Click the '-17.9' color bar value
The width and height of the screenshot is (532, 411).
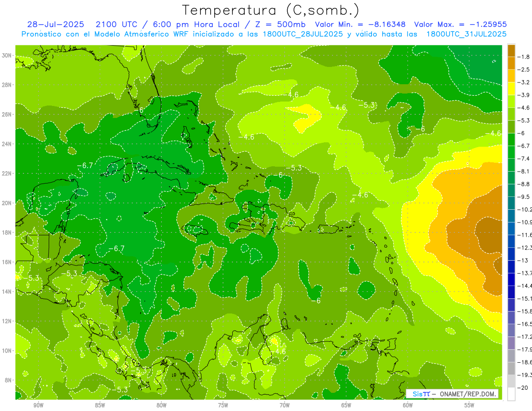(x=524, y=349)
